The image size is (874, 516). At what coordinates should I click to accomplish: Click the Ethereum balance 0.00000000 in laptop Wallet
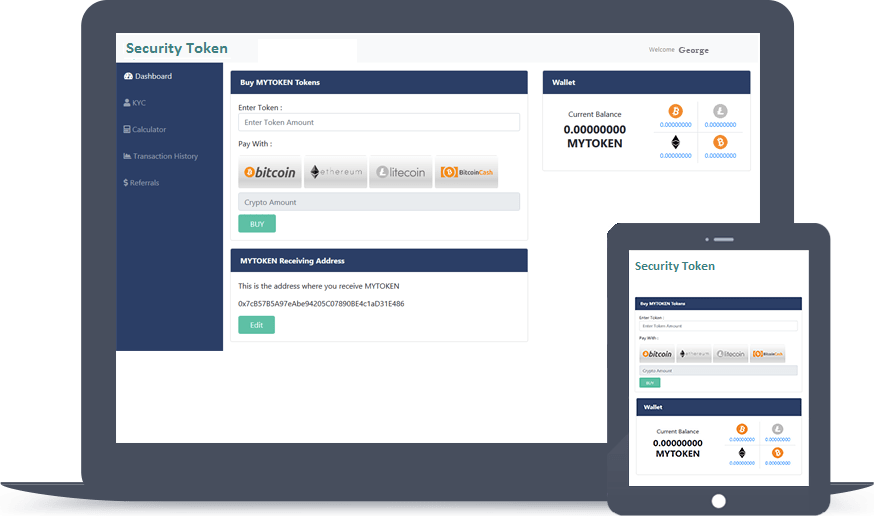click(x=676, y=156)
